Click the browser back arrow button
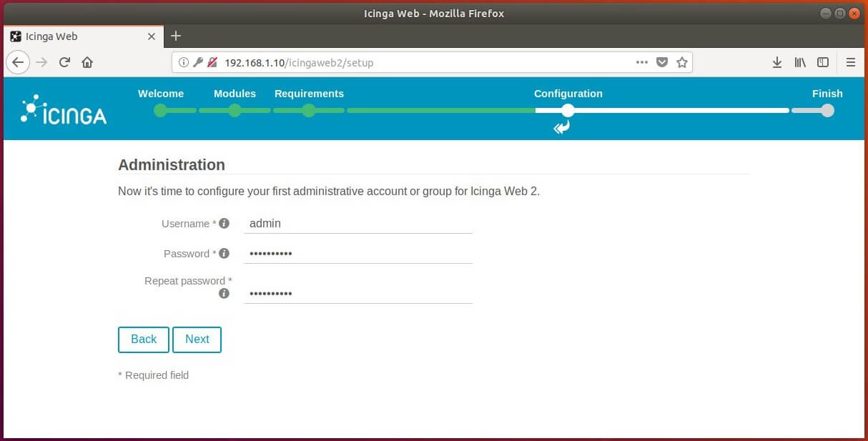The height and width of the screenshot is (441, 868). 18,62
